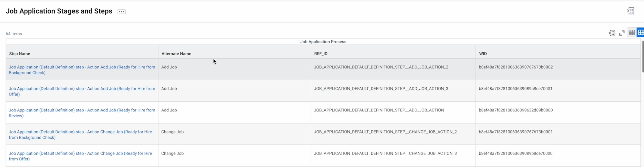Select the WID ending in 89b8ce70001
Image resolution: width=644 pixels, height=167 pixels.
click(516, 89)
